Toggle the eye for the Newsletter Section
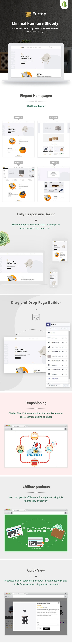 point(63,370)
